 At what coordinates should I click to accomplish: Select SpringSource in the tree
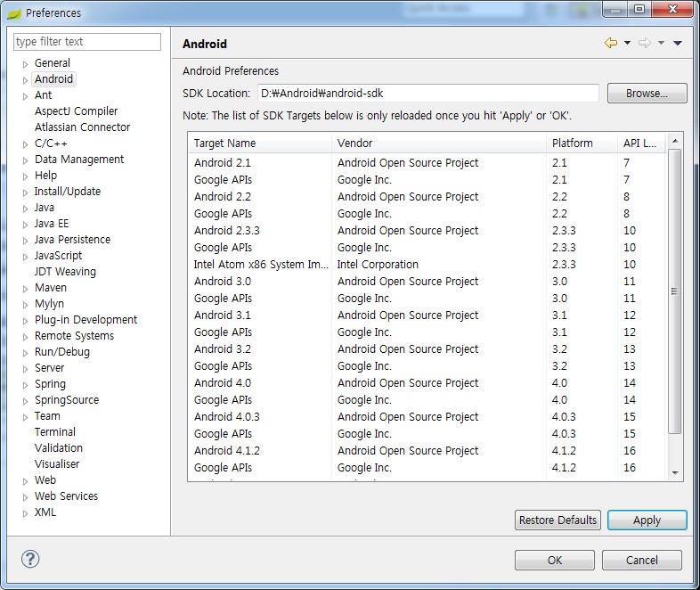(67, 400)
